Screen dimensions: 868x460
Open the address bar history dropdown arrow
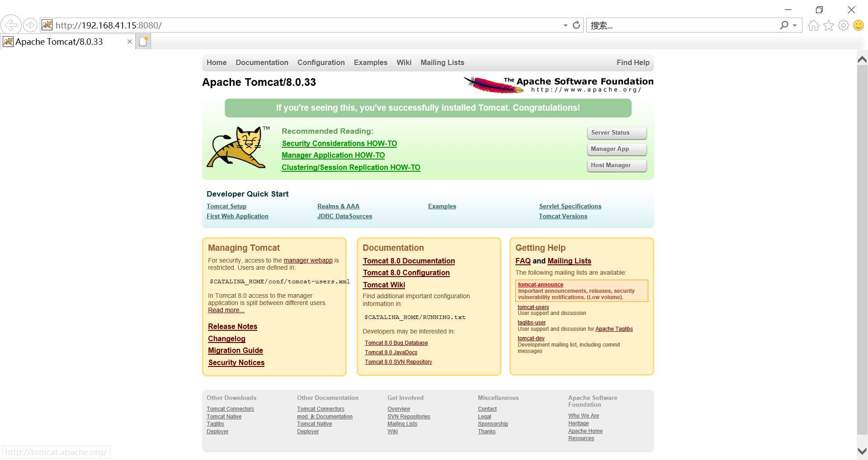[565, 26]
